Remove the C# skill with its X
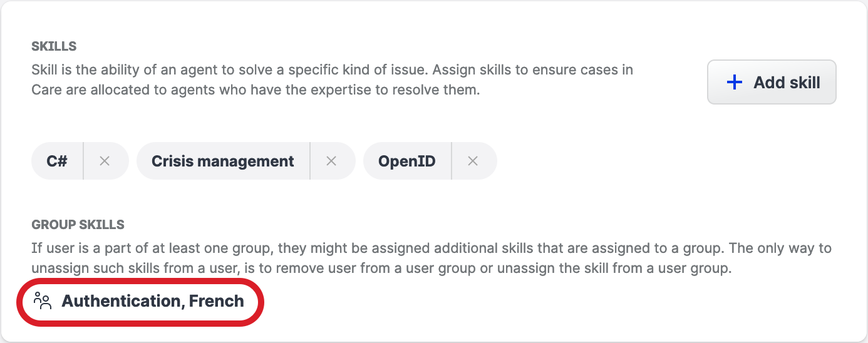This screenshot has height=343, width=868. point(105,161)
